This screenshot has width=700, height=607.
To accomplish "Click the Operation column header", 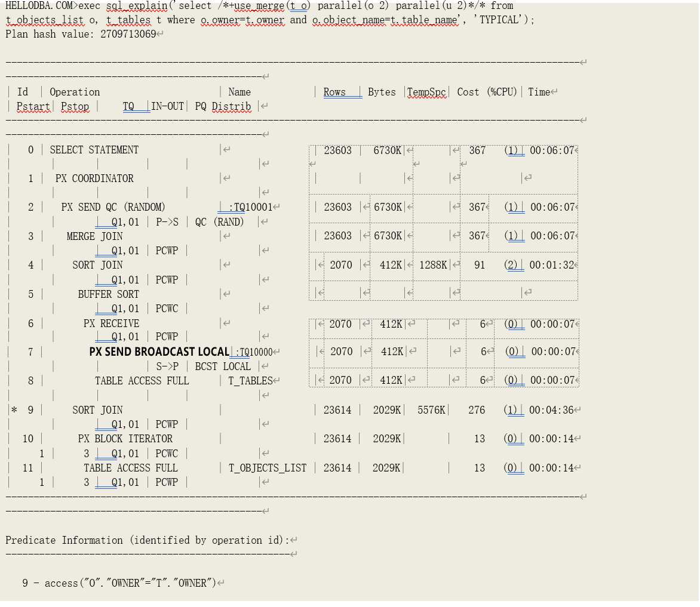I will (75, 92).
